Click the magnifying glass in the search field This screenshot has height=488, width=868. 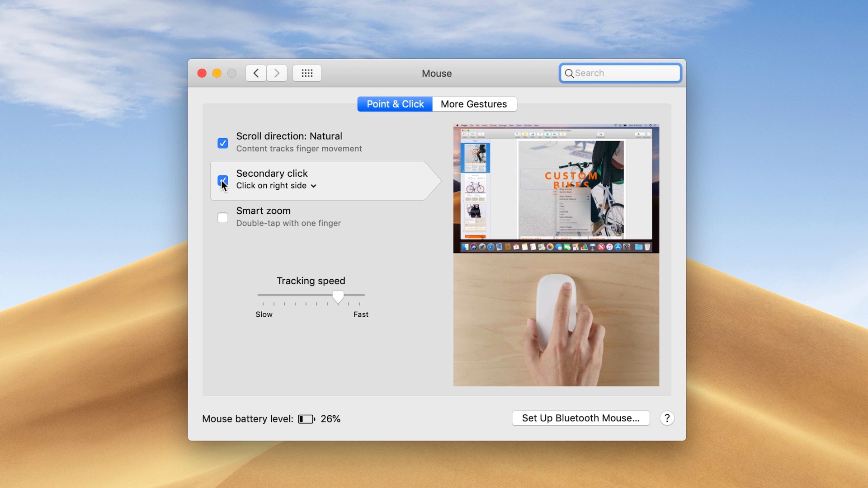(570, 73)
